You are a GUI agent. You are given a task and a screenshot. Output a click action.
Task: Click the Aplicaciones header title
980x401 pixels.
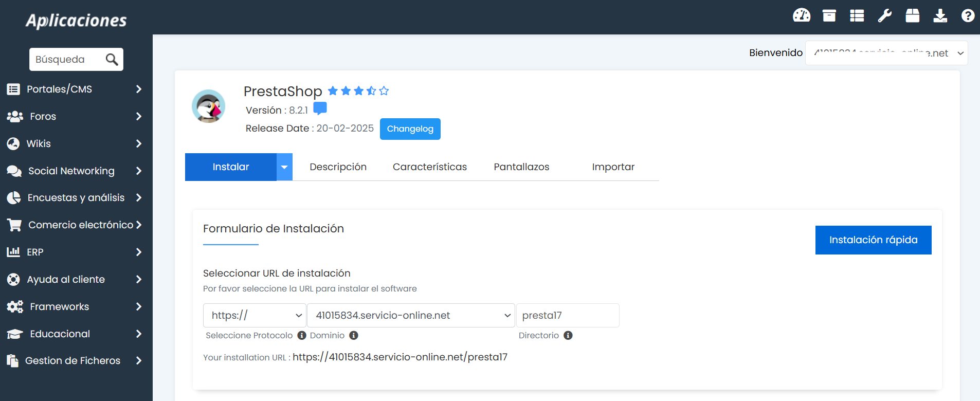[76, 20]
